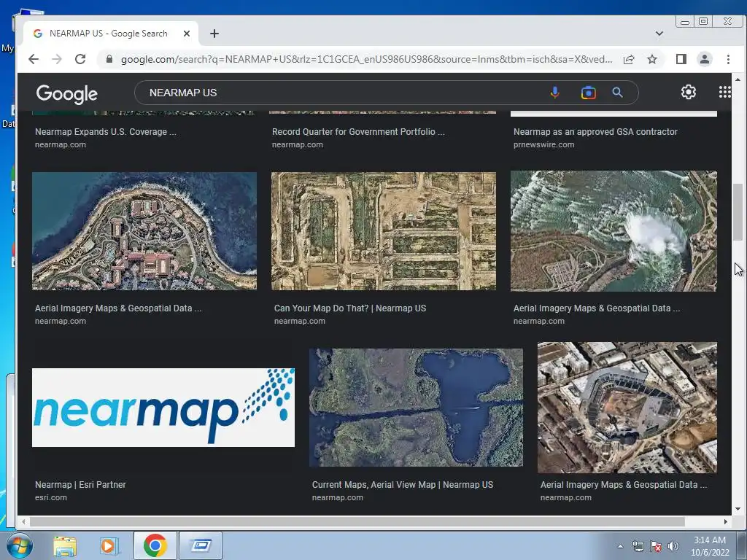Viewport: 747px width, 560px height.
Task: Click the Chrome taskbar button
Action: pos(155,545)
